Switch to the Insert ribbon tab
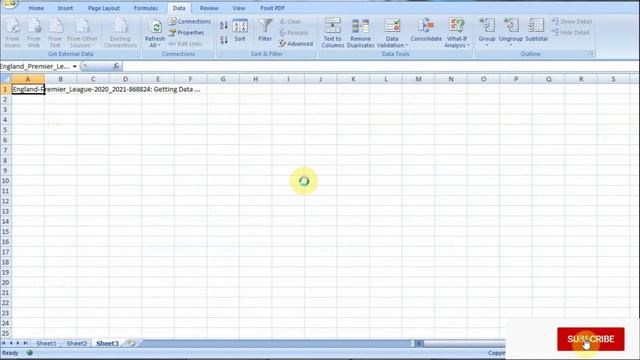The width and height of the screenshot is (640, 360). (x=65, y=8)
